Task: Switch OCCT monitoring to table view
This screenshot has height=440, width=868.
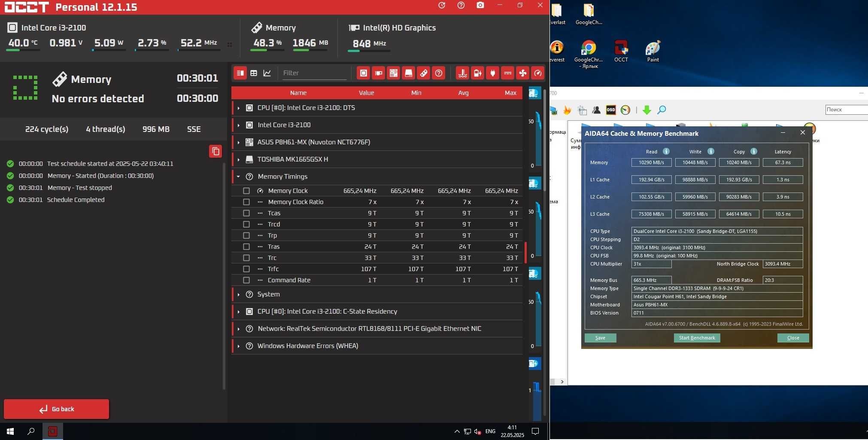Action: [254, 73]
